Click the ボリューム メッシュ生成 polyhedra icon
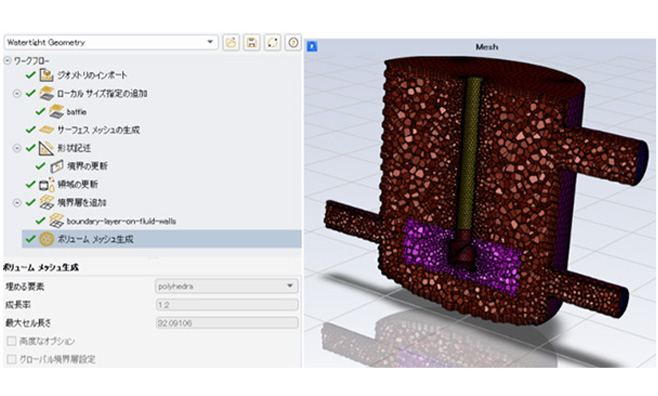 click(46, 239)
